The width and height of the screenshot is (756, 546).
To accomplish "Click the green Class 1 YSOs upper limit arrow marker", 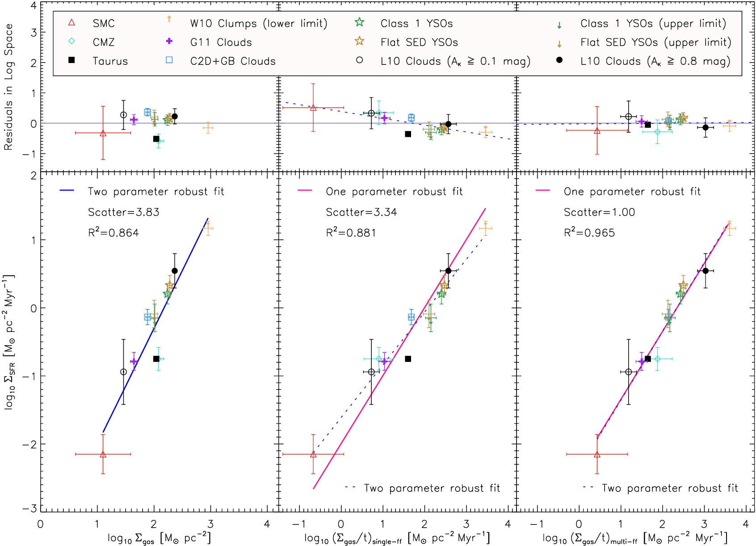I will coord(559,25).
